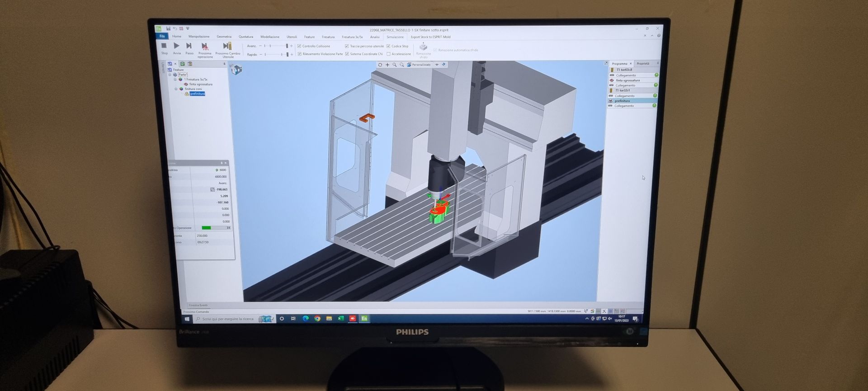The image size is (868, 391).
Task: Open the Fresatura 3x/5x ribbon tab
Action: (352, 37)
